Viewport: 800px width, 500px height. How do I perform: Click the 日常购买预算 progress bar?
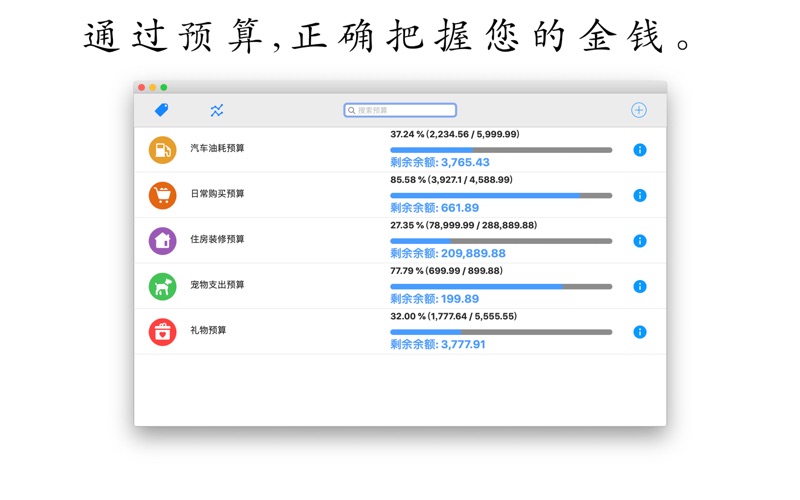pyautogui.click(x=501, y=195)
